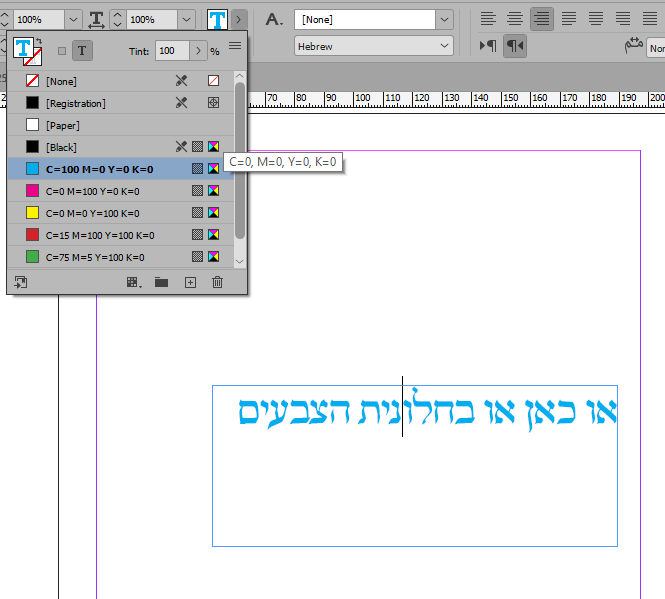665x599 pixels.
Task: Select the [Paper] swatch row
Action: [x=121, y=125]
